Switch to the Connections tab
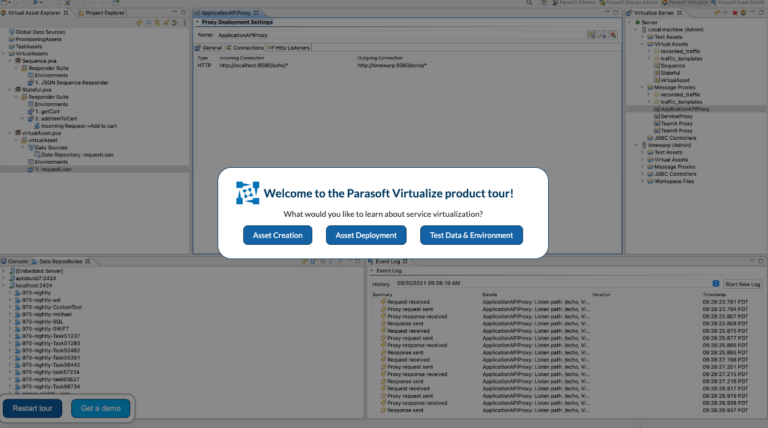The height and width of the screenshot is (428, 768). [x=246, y=47]
